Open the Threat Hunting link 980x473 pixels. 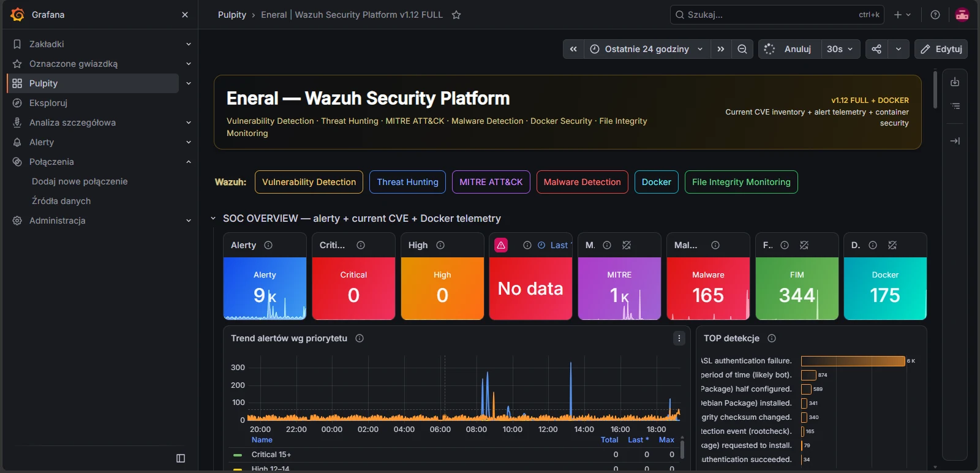coord(407,182)
